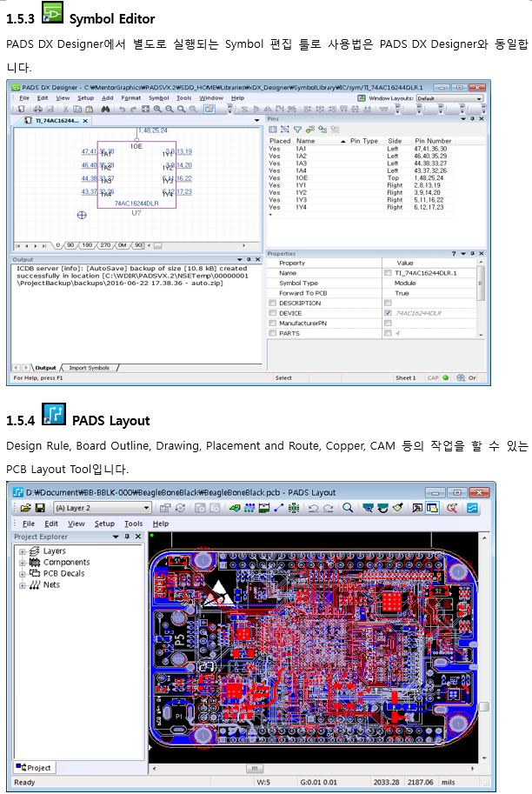Click the Properties icon in PADS Layout toolbar
Image resolution: width=532 pixels, height=794 pixels.
(164, 508)
